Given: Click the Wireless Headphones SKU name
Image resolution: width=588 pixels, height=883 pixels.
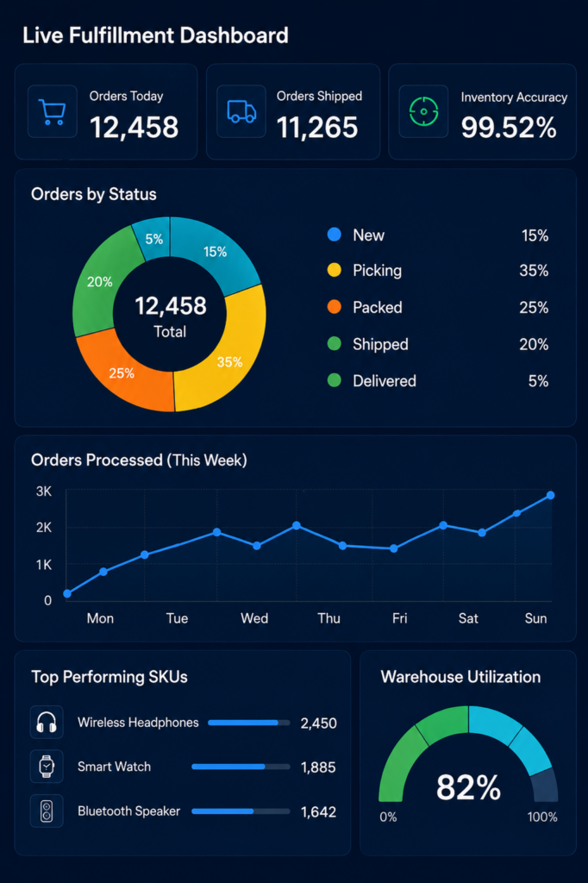Looking at the screenshot, I should pyautogui.click(x=138, y=723).
